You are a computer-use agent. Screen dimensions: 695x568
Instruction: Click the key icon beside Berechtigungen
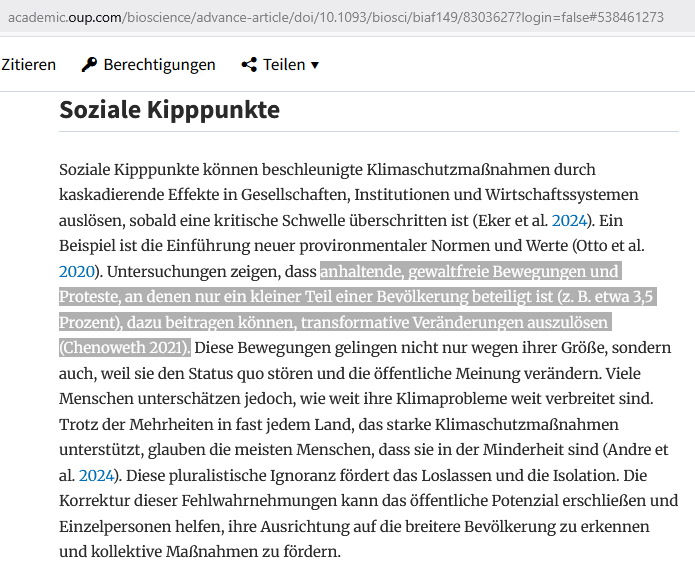pyautogui.click(x=89, y=65)
